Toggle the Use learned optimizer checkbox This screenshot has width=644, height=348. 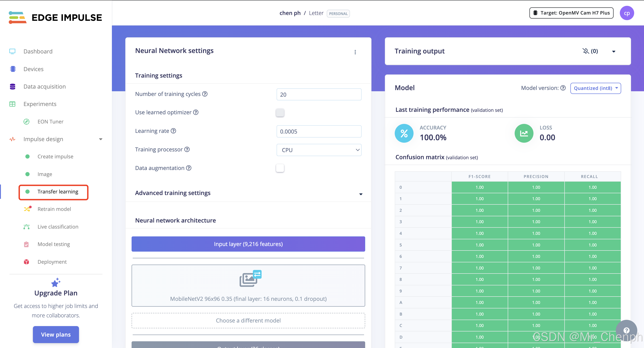point(280,112)
